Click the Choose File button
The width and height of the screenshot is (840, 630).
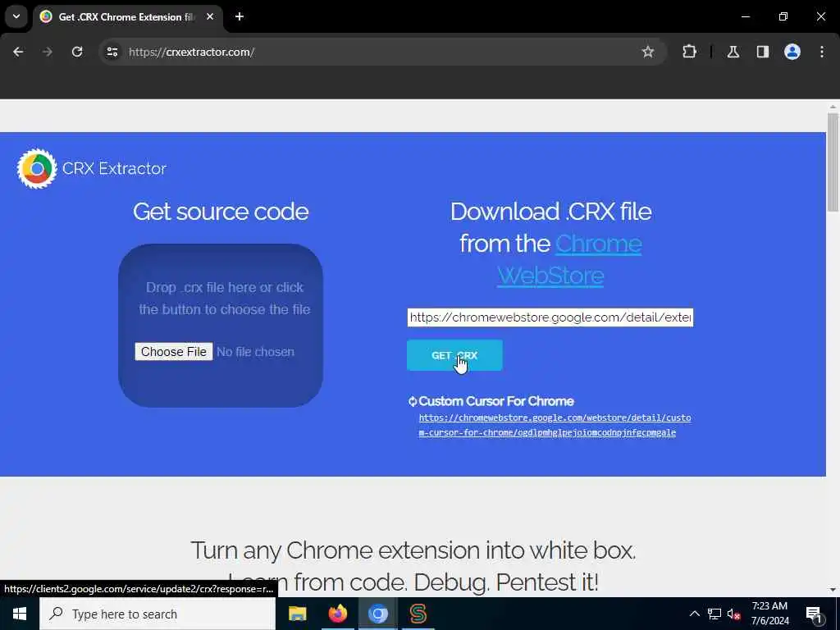174,352
